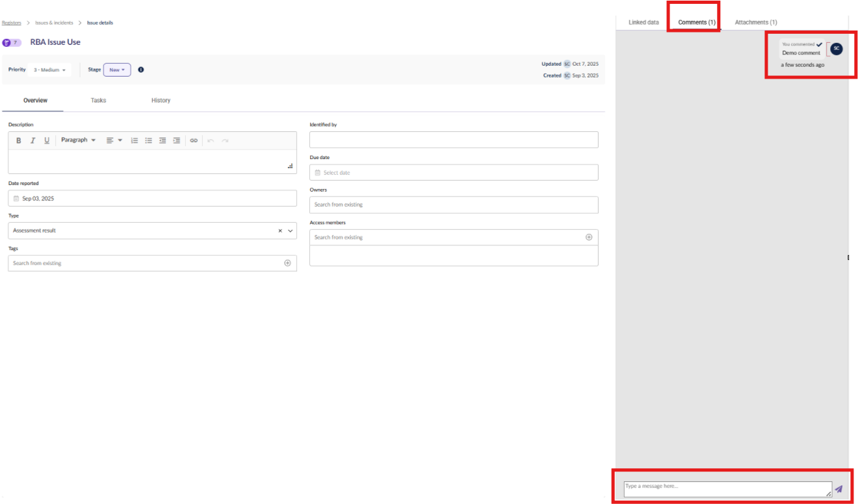Toggle bold formatting in Description editor
The image size is (858, 504).
[18, 140]
